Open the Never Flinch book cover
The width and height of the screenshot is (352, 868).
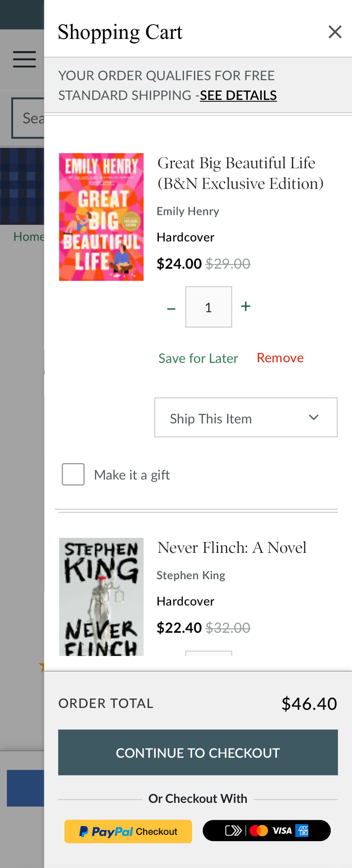click(101, 597)
